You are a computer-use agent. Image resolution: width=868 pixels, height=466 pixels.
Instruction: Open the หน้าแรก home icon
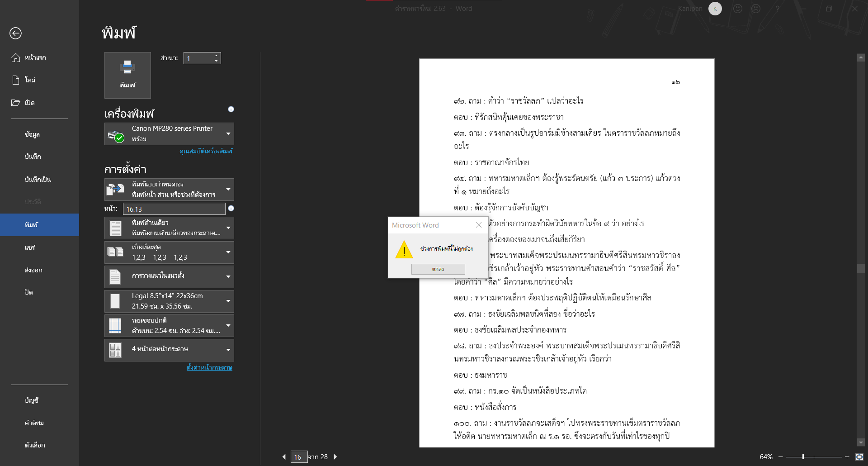pyautogui.click(x=16, y=57)
